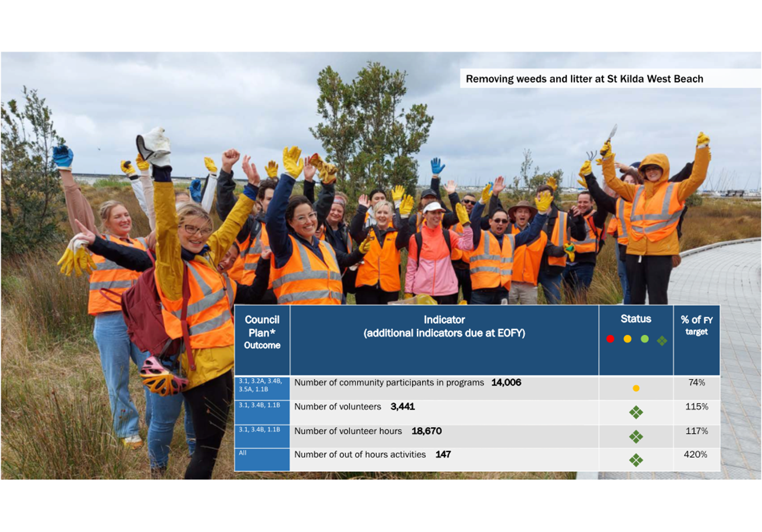This screenshot has height=532, width=762.
Task: Click the light green legend dot
Action: tap(644, 339)
